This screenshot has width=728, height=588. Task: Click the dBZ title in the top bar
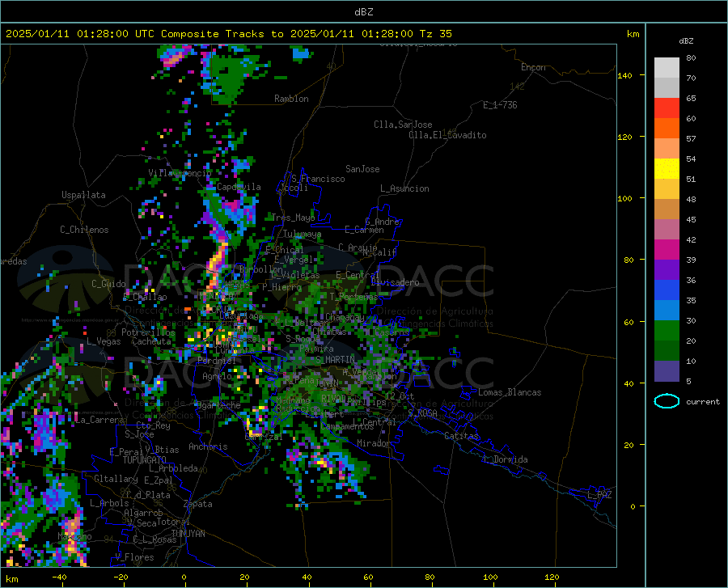363,12
